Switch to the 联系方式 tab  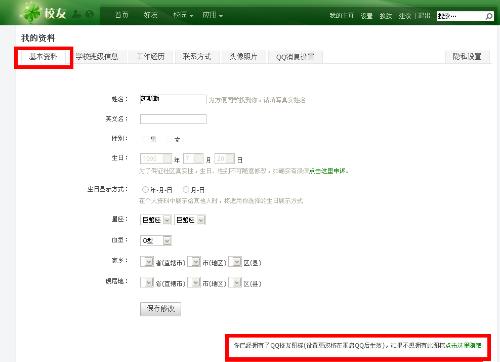pyautogui.click(x=197, y=57)
